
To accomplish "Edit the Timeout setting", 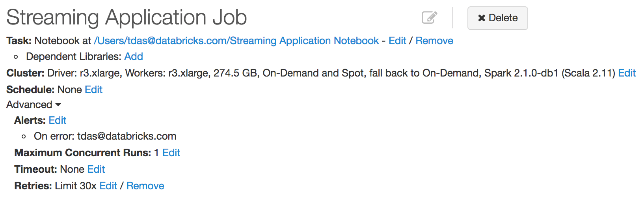I will 96,169.
